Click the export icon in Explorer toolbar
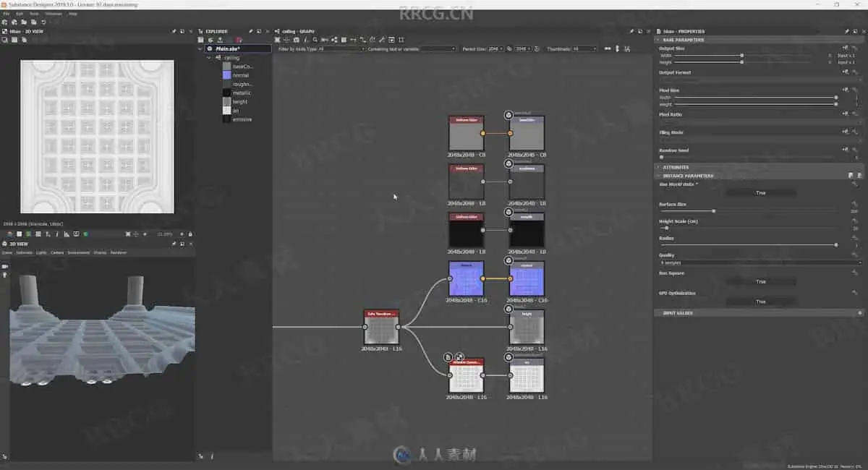The width and height of the screenshot is (868, 470). click(x=220, y=40)
